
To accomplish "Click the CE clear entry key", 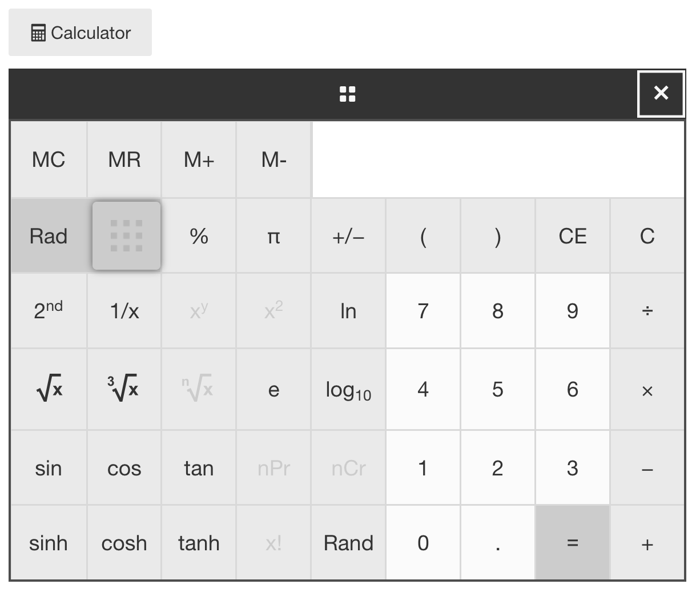I will click(572, 236).
